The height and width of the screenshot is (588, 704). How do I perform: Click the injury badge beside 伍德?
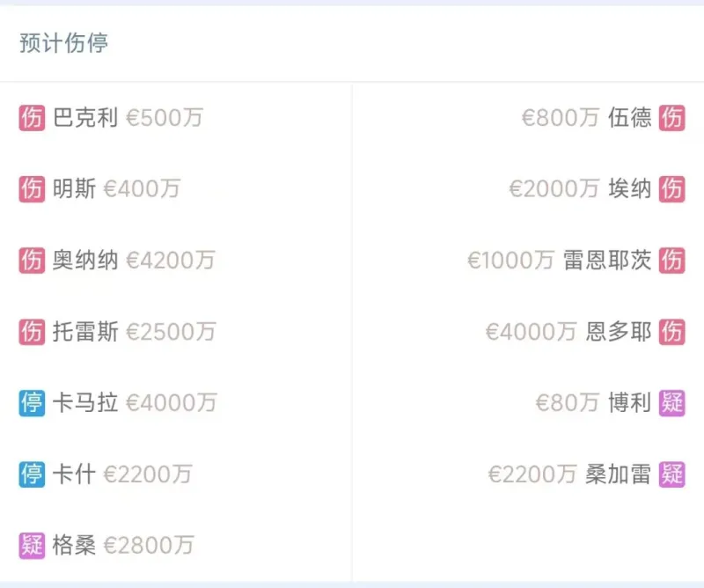[672, 117]
